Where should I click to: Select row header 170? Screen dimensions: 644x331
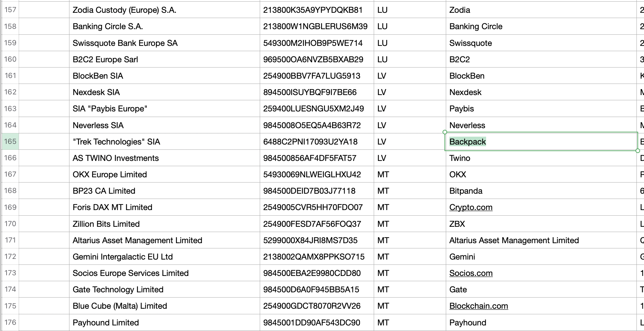[10, 224]
